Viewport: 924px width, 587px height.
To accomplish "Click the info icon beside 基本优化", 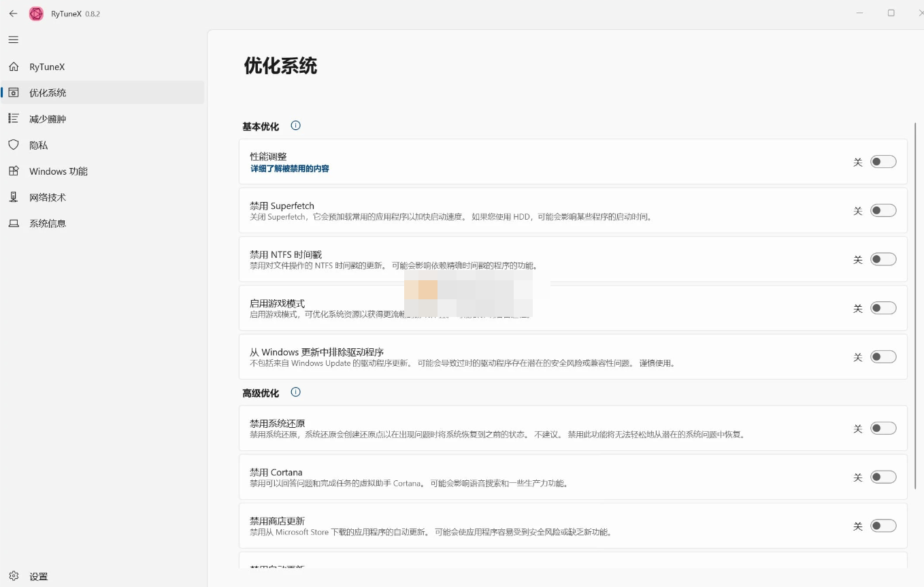I will coord(295,125).
